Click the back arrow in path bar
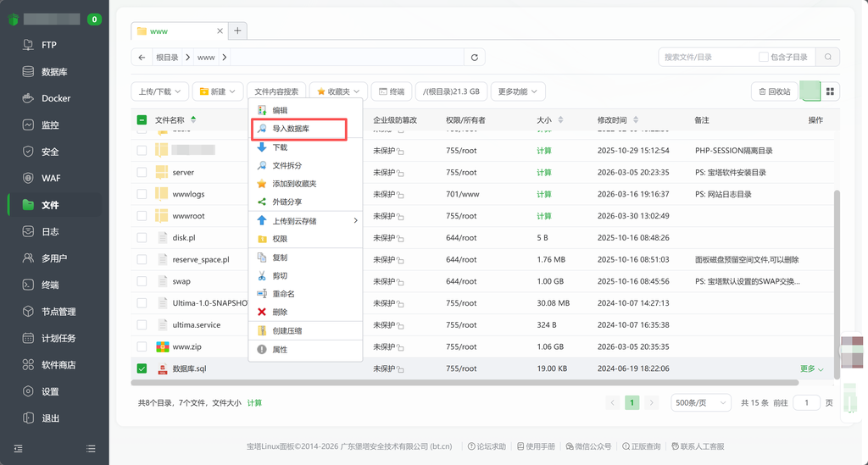 coord(142,58)
